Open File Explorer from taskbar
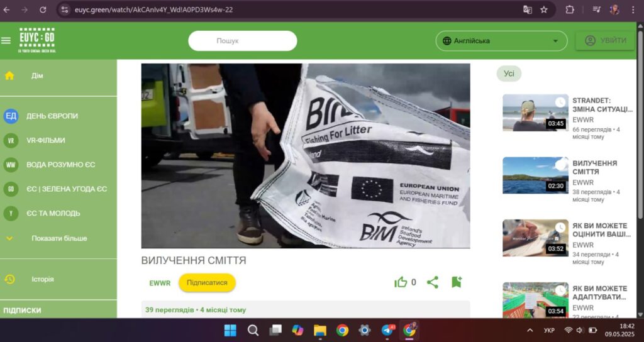This screenshot has width=644, height=342. 320,330
